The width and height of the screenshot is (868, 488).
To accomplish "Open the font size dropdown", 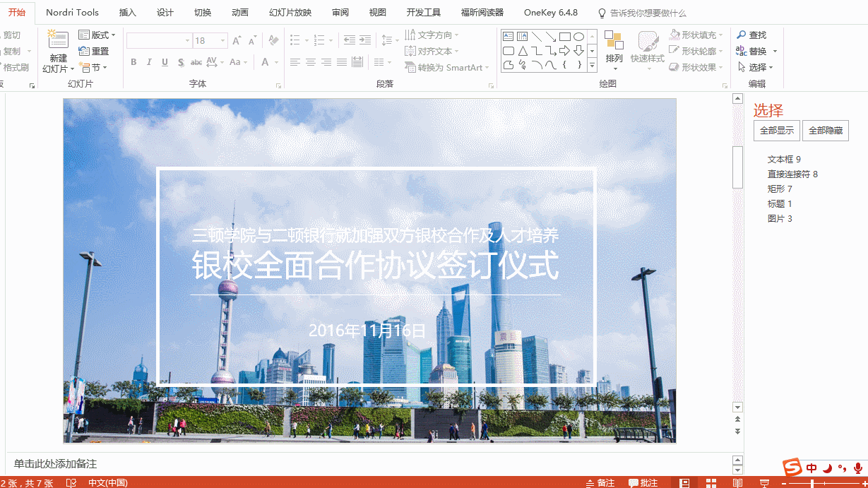I will (223, 41).
